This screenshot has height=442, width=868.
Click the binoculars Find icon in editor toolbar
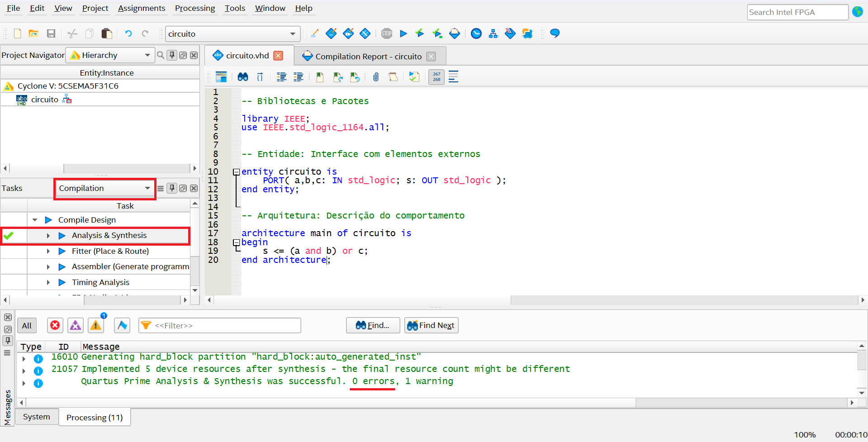tap(243, 77)
